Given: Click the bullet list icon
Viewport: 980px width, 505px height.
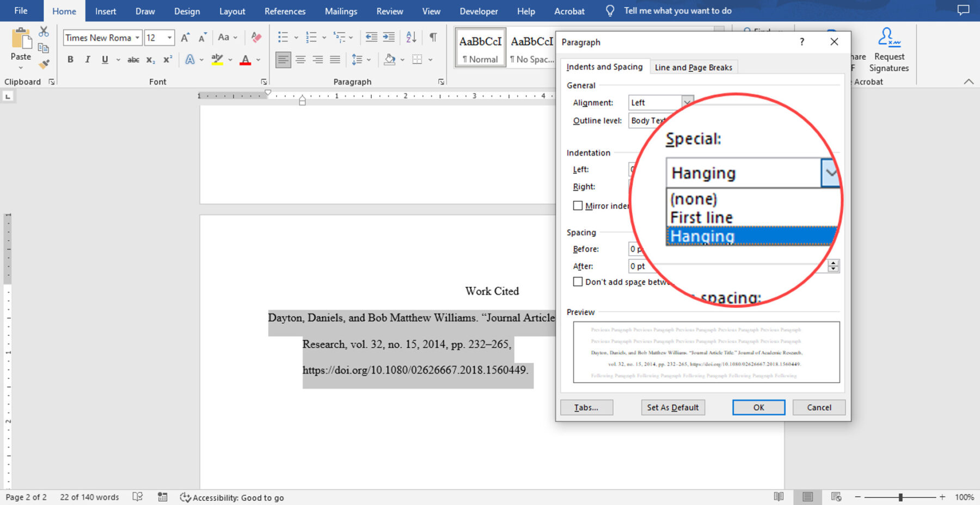Looking at the screenshot, I should pyautogui.click(x=283, y=37).
